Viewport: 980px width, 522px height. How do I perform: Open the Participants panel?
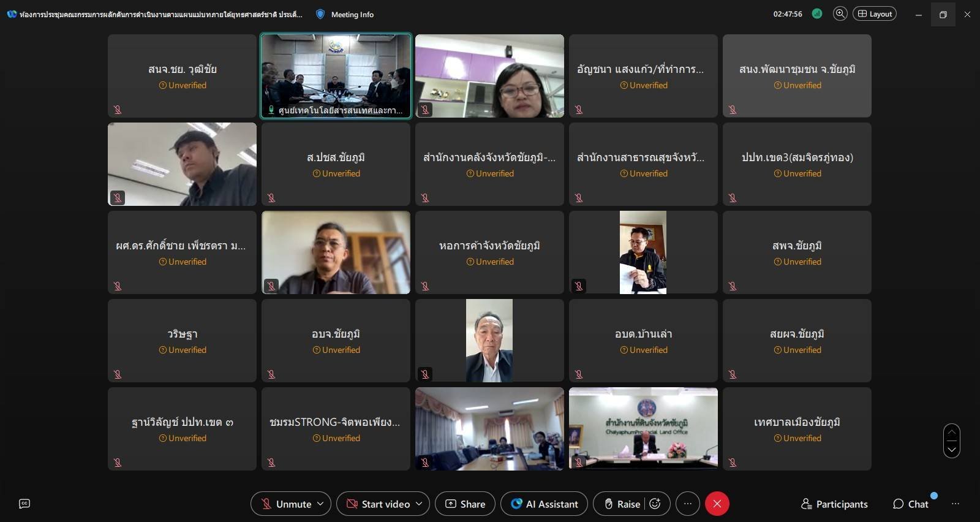[x=834, y=504]
